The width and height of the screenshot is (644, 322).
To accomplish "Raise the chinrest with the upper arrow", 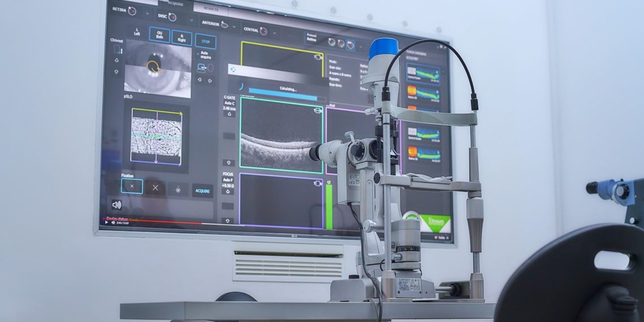I will (116, 60).
